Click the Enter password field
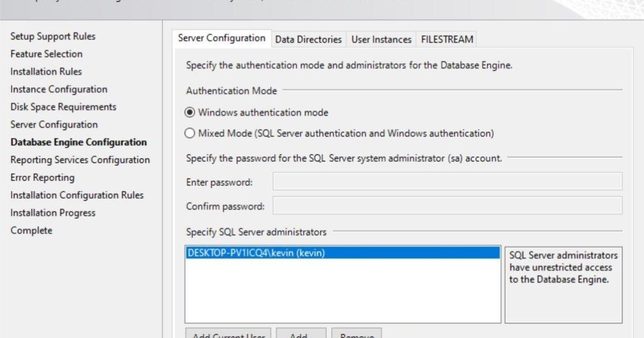This screenshot has height=338, width=644. point(447,181)
